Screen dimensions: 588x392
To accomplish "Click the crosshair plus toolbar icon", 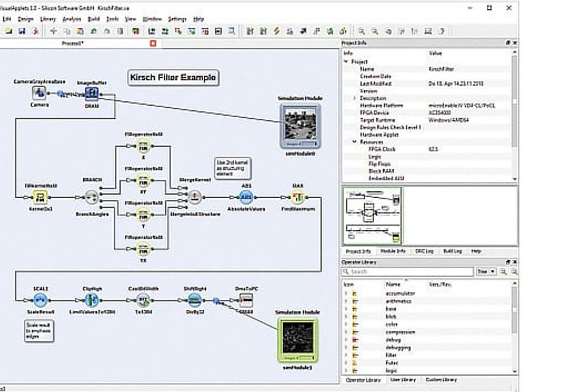I will [x=53, y=32].
